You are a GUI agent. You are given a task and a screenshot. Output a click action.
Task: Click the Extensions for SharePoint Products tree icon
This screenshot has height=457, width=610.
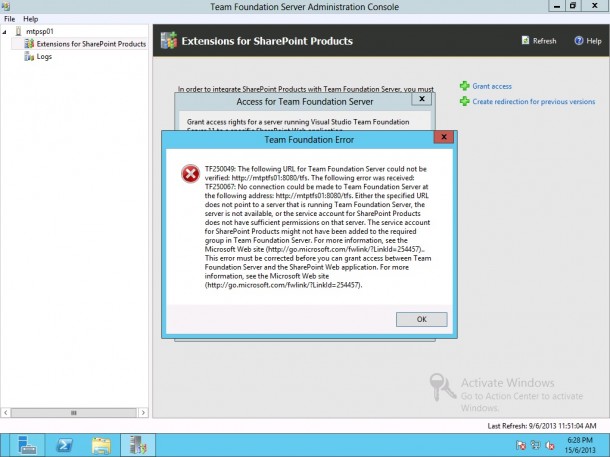pyautogui.click(x=29, y=44)
